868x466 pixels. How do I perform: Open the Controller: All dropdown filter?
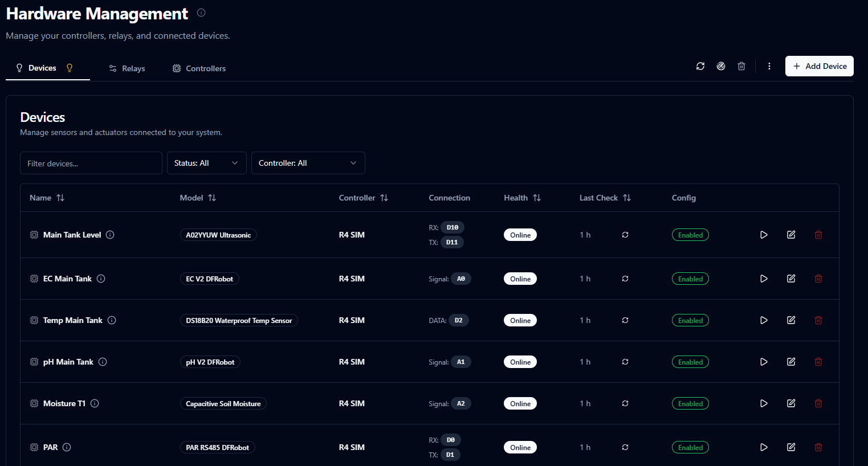tap(308, 163)
